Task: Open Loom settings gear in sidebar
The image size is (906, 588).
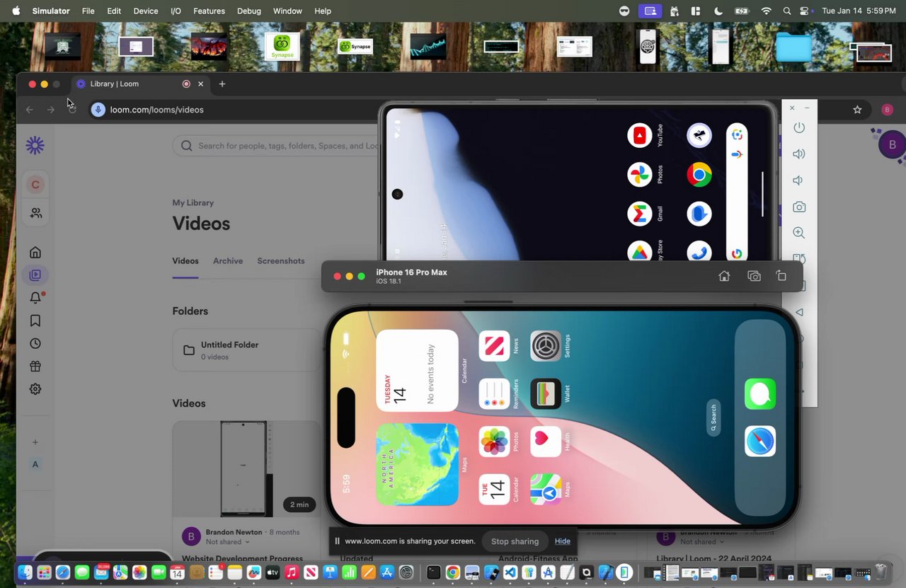Action: pyautogui.click(x=35, y=389)
